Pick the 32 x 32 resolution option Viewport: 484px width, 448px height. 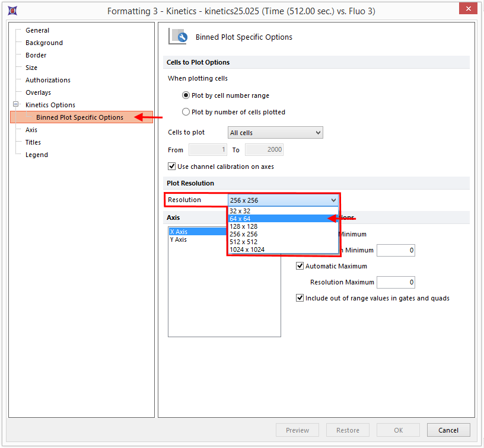click(240, 211)
